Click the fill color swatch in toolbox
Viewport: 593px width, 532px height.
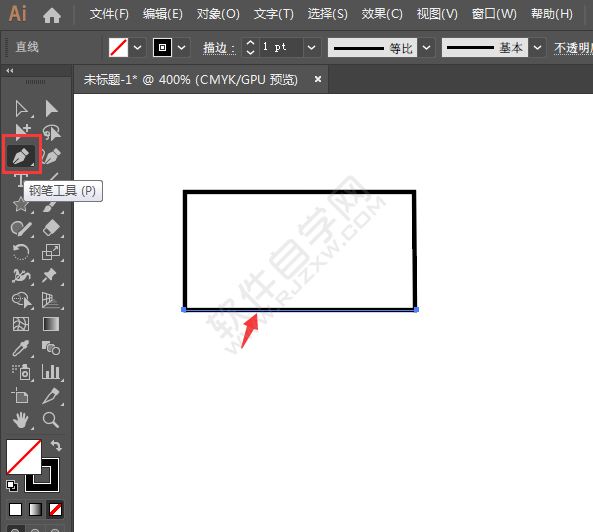[x=23, y=456]
